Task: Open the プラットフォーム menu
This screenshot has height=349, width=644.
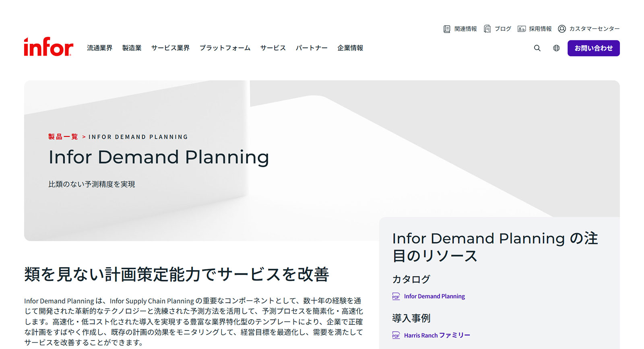Action: pyautogui.click(x=225, y=48)
